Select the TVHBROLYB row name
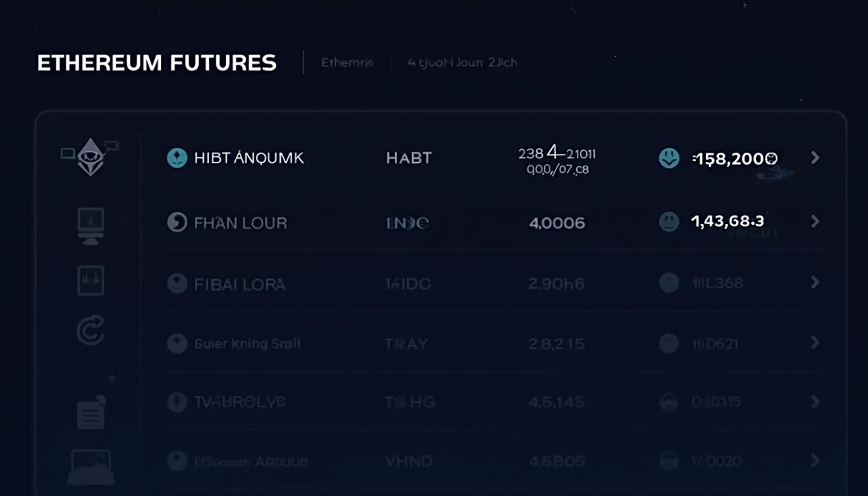Image resolution: width=868 pixels, height=496 pixels. pos(240,402)
